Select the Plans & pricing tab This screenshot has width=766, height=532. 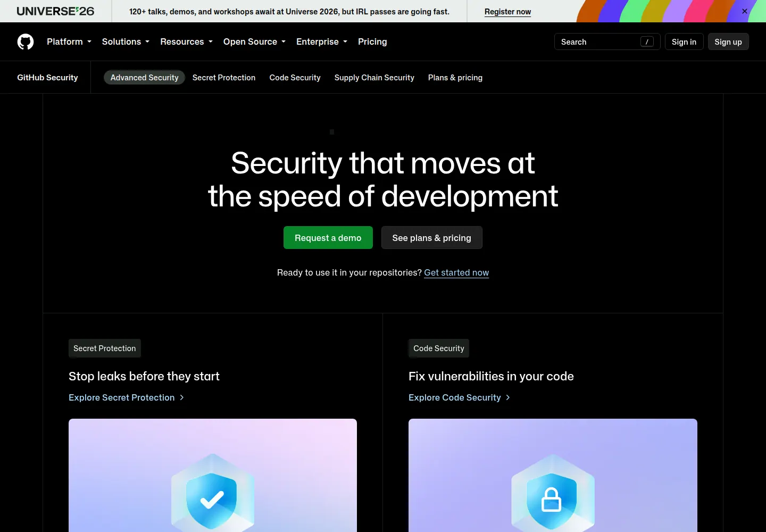(455, 78)
